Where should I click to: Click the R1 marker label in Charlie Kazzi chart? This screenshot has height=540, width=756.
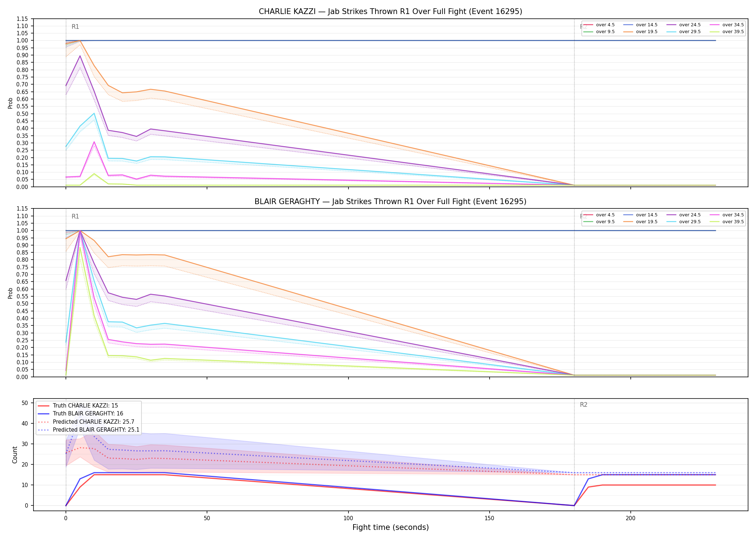pyautogui.click(x=75, y=27)
